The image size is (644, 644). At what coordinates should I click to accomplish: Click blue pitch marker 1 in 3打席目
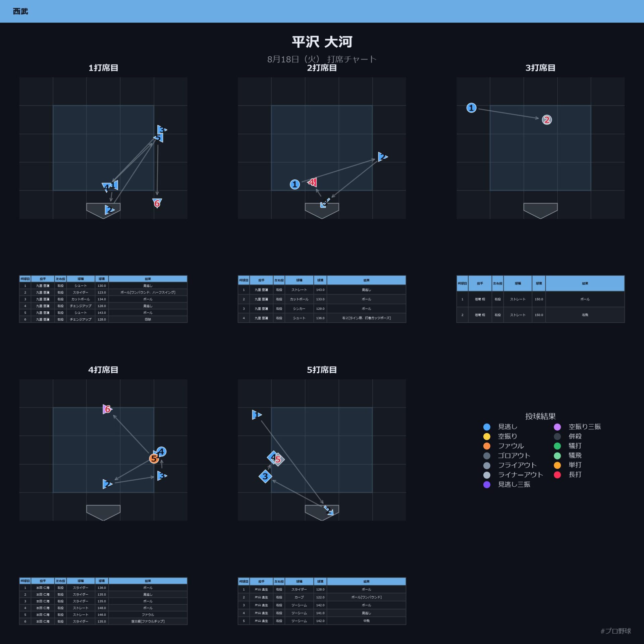point(471,108)
